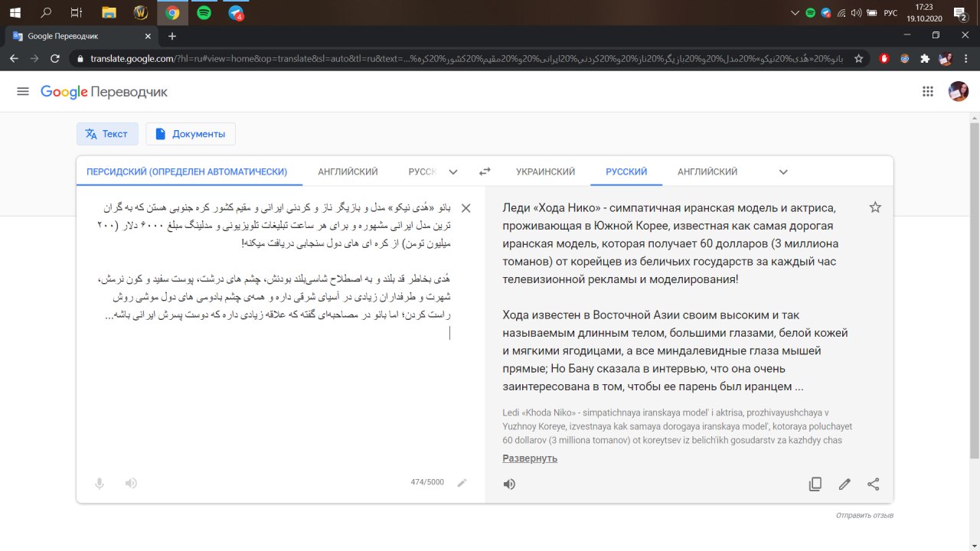Image resolution: width=980 pixels, height=551 pixels.
Task: Click the Google Переводчик logo
Action: [104, 92]
